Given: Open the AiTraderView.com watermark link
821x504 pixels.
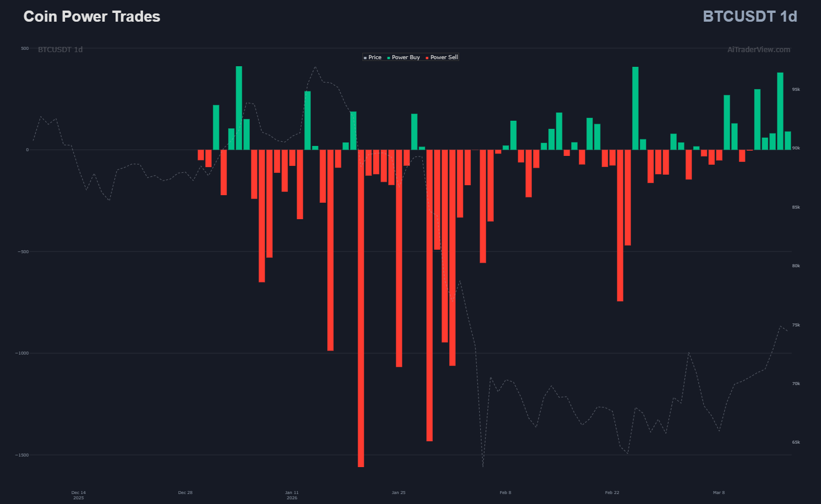Looking at the screenshot, I should [758, 50].
